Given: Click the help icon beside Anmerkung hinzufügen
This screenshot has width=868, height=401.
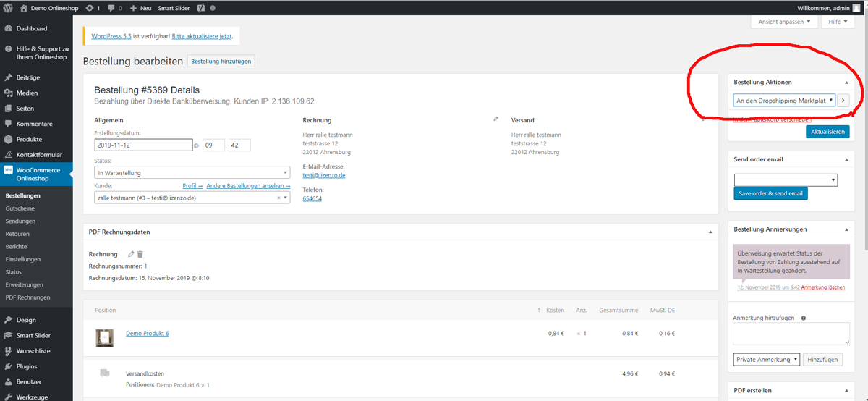Looking at the screenshot, I should [x=804, y=318].
